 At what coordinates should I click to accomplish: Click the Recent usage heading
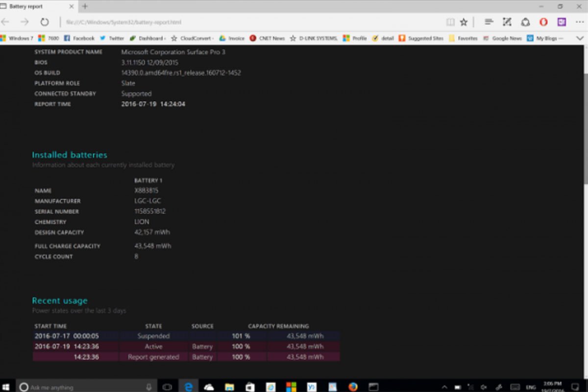[60, 301]
